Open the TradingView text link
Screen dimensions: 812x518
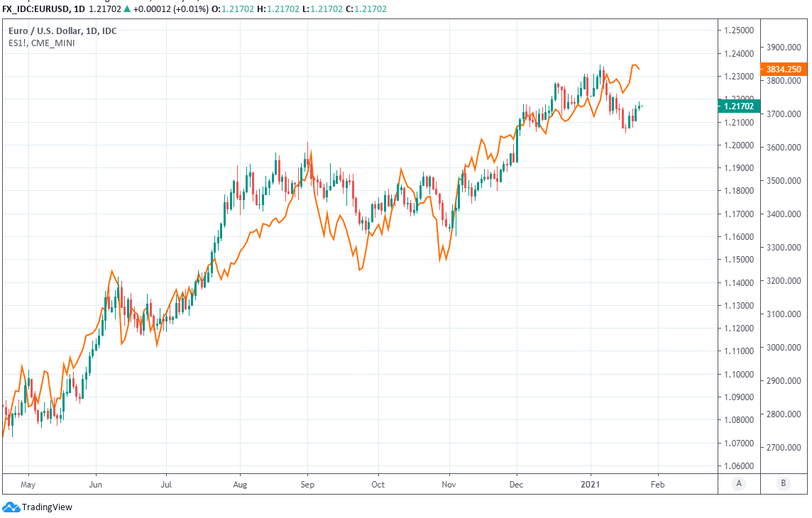pyautogui.click(x=47, y=507)
